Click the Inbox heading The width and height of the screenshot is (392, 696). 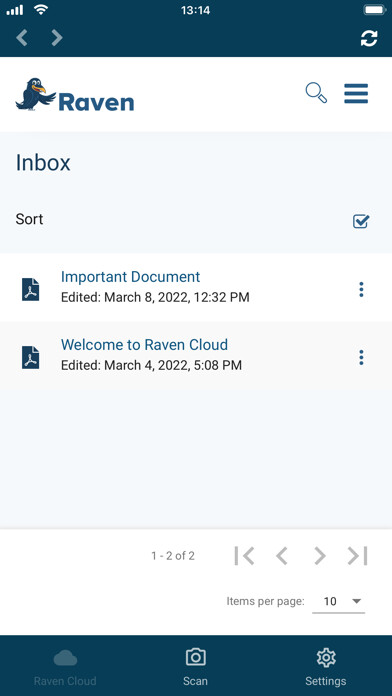click(43, 163)
